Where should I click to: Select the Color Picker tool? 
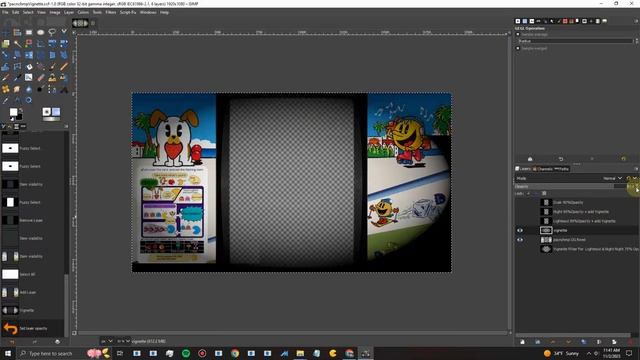(x=6, y=100)
